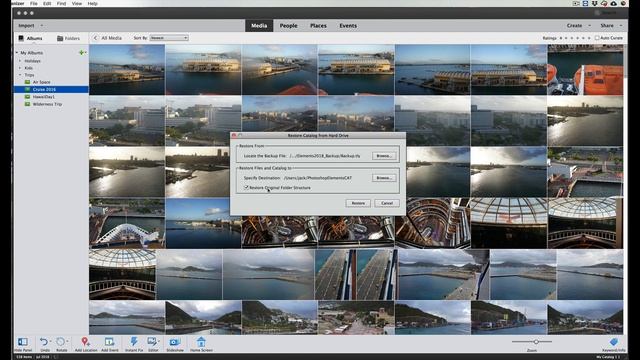Click the Add Location pin icon
This screenshot has height=360, width=640.
(85, 342)
